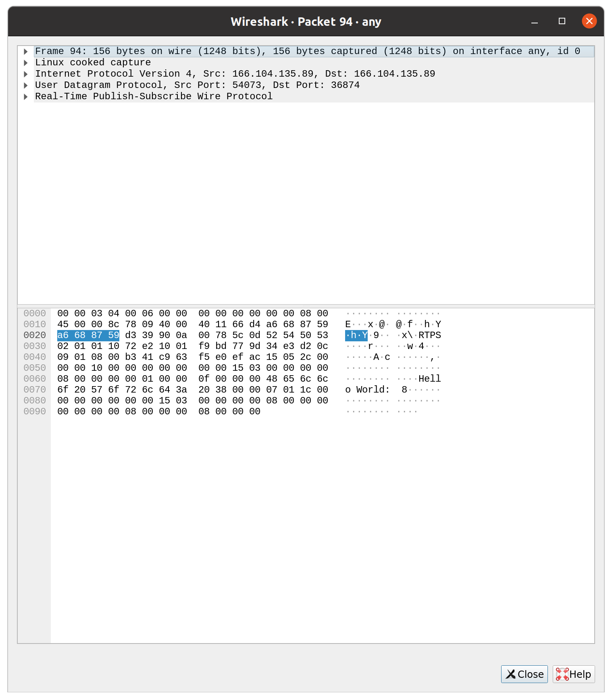Viewport: 612px width, 700px height.
Task: Click hex bytes 48 65 6c 6c in row 0060
Action: coord(297,379)
